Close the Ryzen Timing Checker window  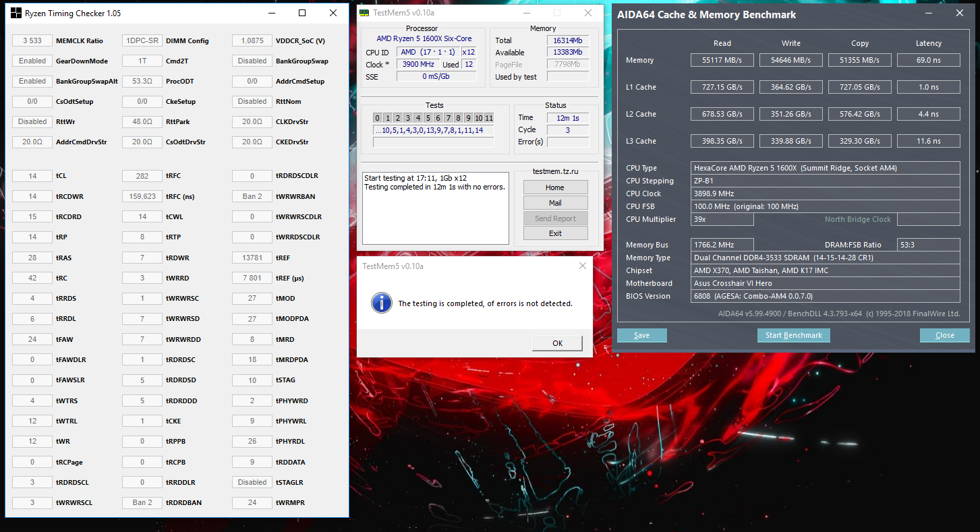(x=333, y=13)
